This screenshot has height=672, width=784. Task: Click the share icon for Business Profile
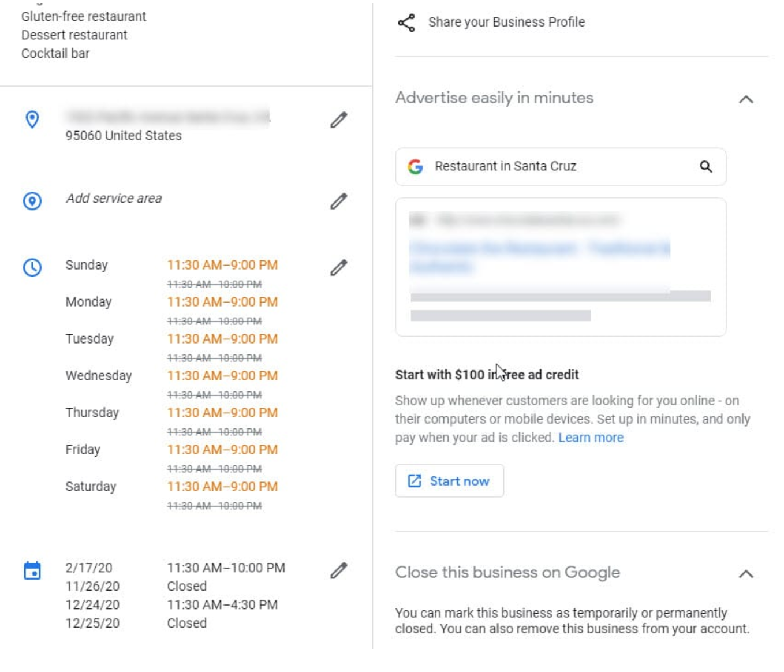(x=406, y=23)
